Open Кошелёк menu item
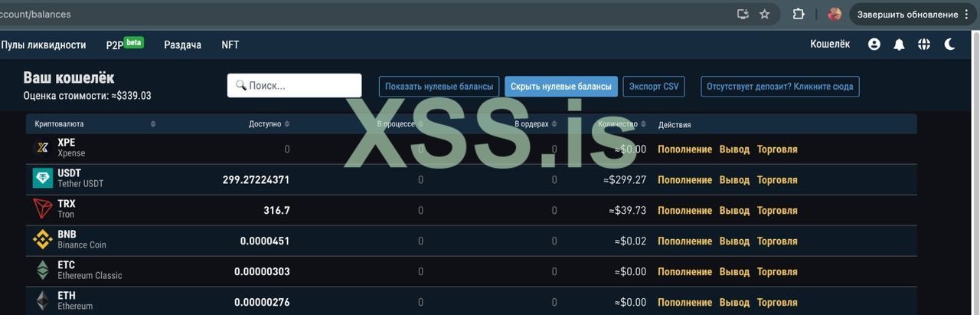Screen dimensions: 980x315 (830, 44)
